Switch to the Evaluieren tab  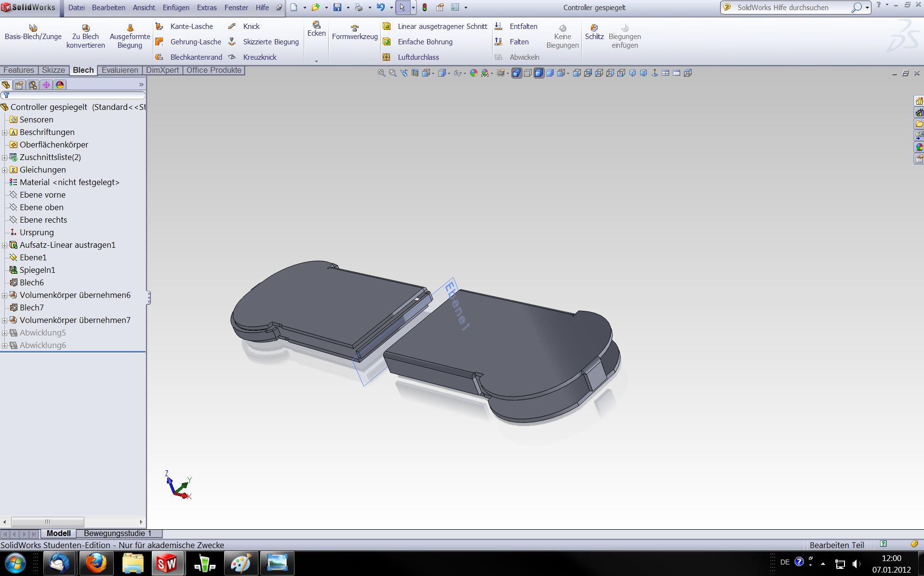[120, 70]
